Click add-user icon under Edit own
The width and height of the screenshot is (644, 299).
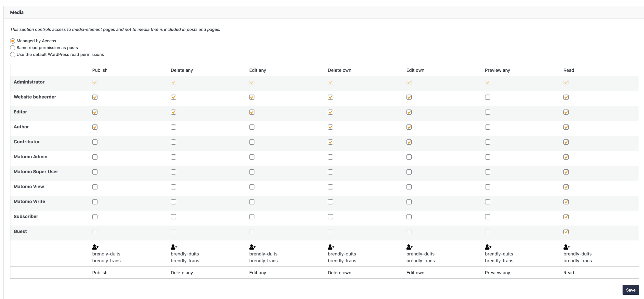(409, 247)
